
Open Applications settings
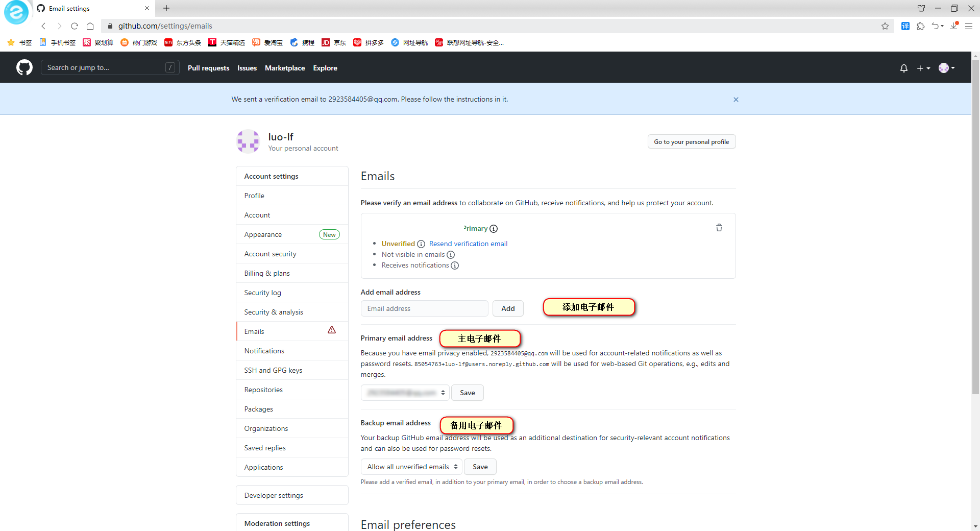point(292,467)
